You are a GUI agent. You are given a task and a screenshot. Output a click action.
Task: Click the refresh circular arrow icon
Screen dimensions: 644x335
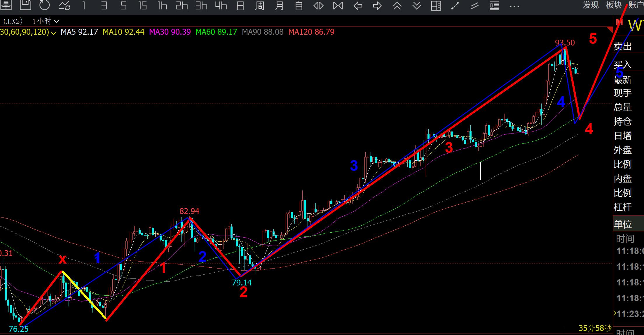point(44,5)
